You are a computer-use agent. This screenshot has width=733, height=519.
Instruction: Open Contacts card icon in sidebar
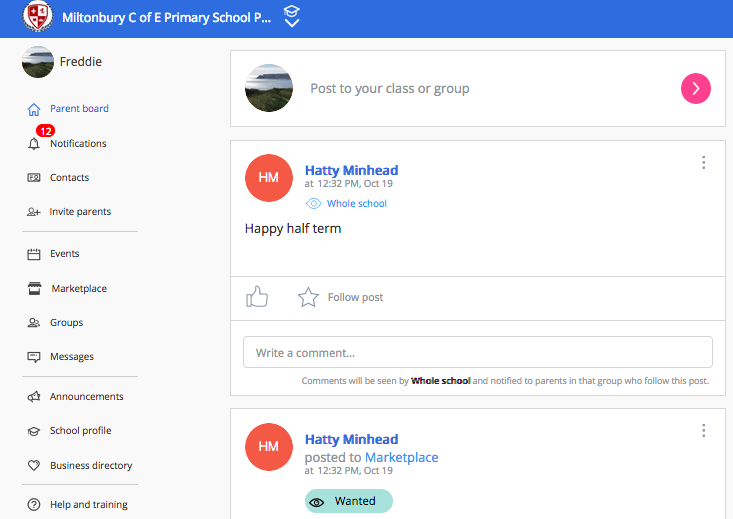[x=34, y=178]
